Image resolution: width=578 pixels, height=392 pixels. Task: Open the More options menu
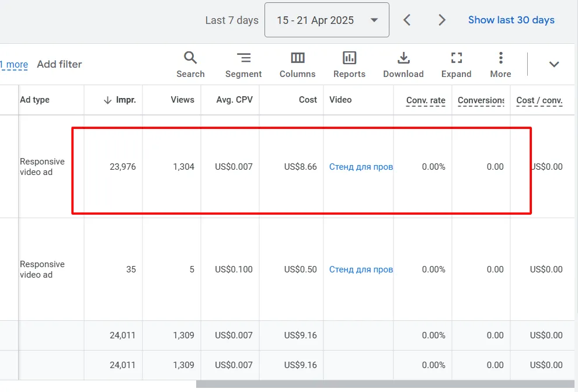click(x=500, y=65)
